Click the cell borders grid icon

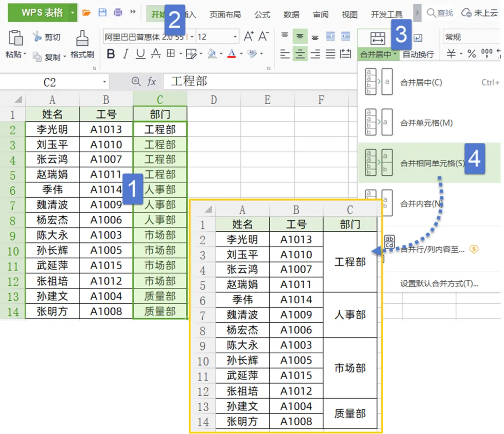(171, 53)
